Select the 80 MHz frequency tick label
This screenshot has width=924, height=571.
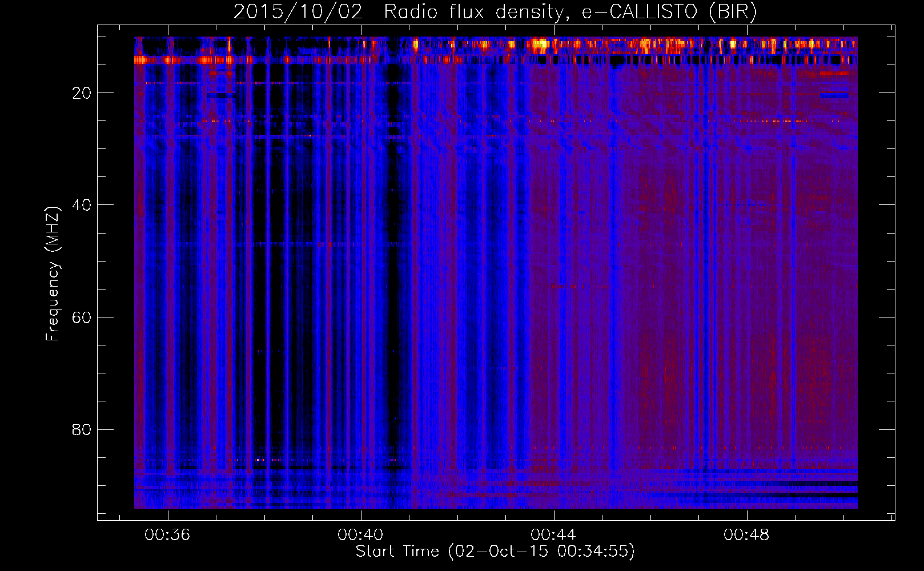(82, 429)
